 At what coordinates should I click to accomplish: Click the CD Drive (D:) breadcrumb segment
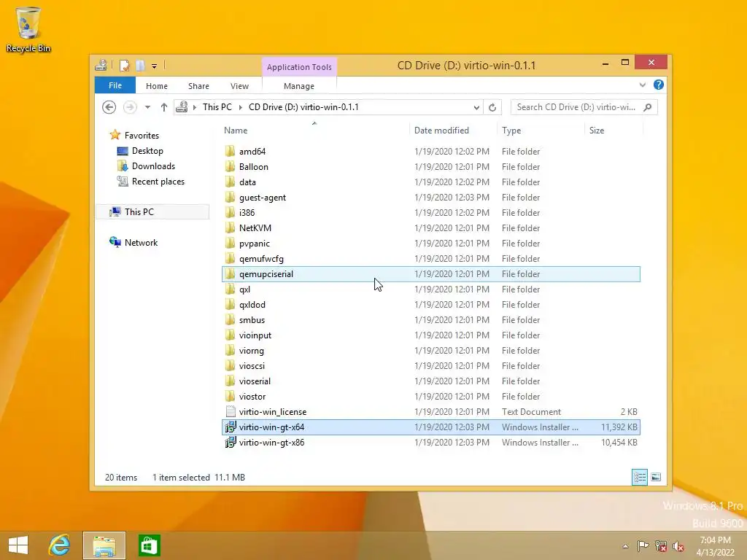[x=303, y=107]
